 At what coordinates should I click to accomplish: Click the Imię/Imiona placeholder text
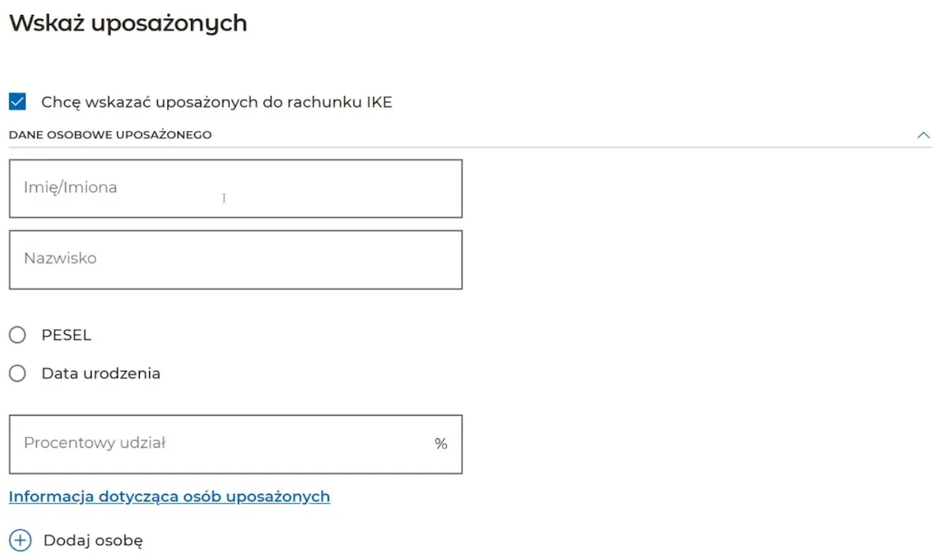[x=70, y=188]
